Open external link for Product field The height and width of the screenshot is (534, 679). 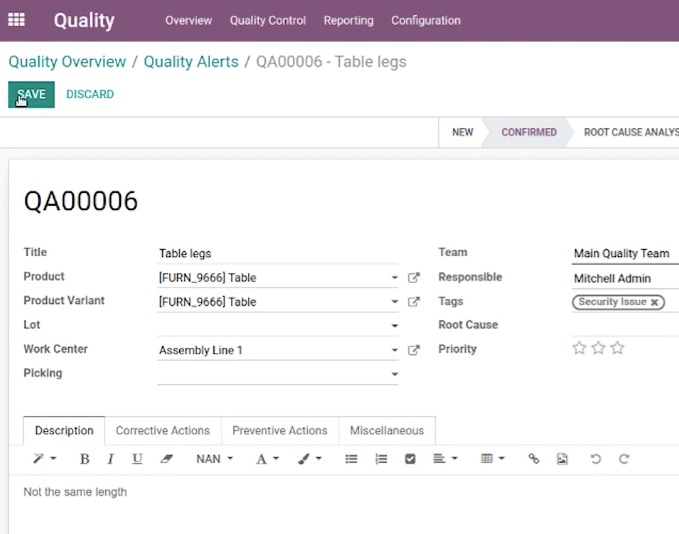(414, 278)
